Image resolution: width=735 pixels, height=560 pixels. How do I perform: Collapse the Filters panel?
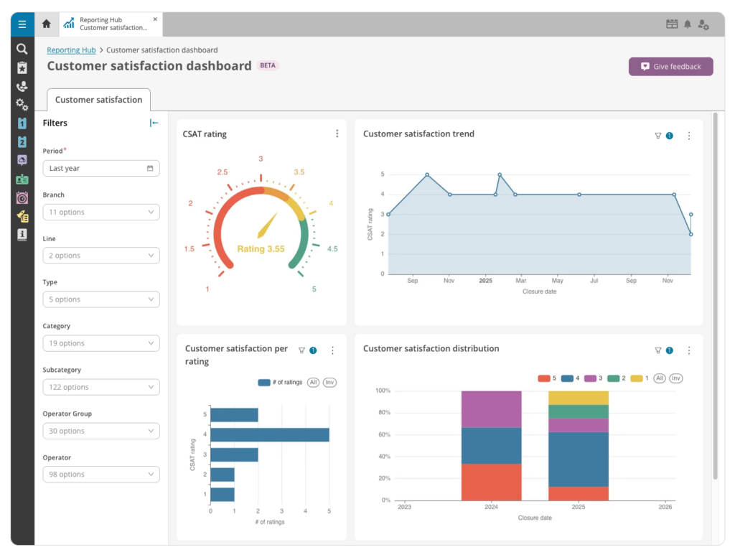click(154, 123)
